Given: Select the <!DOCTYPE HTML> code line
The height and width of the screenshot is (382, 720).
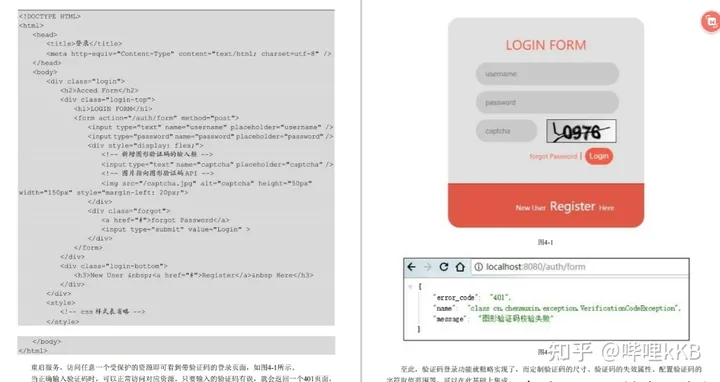Looking at the screenshot, I should (50, 16).
